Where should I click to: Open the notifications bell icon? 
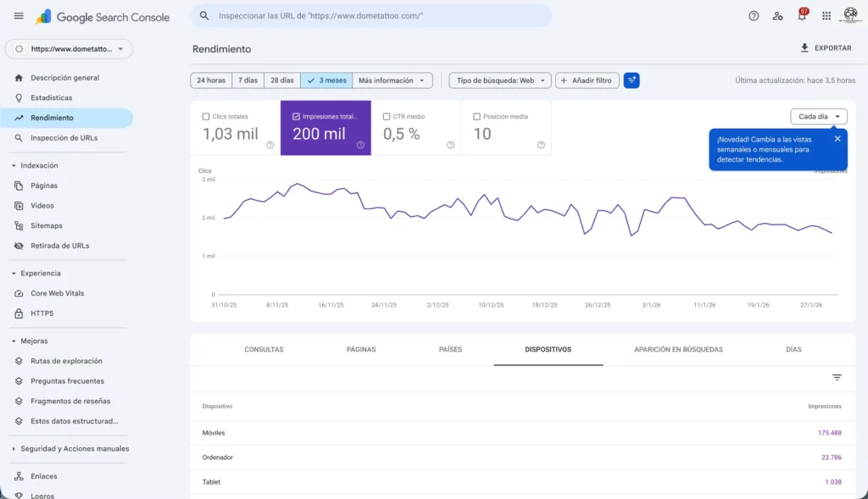pyautogui.click(x=801, y=16)
